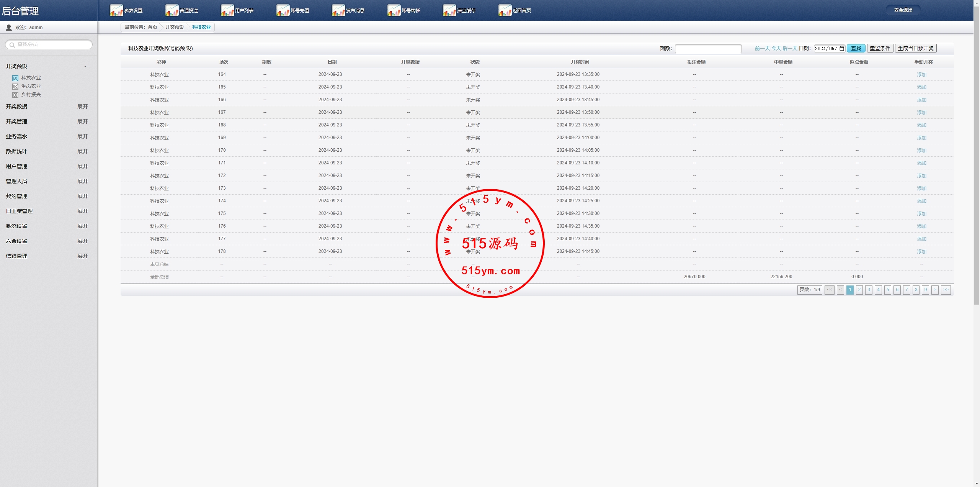Open the 用户列表 chart icon

tap(227, 10)
